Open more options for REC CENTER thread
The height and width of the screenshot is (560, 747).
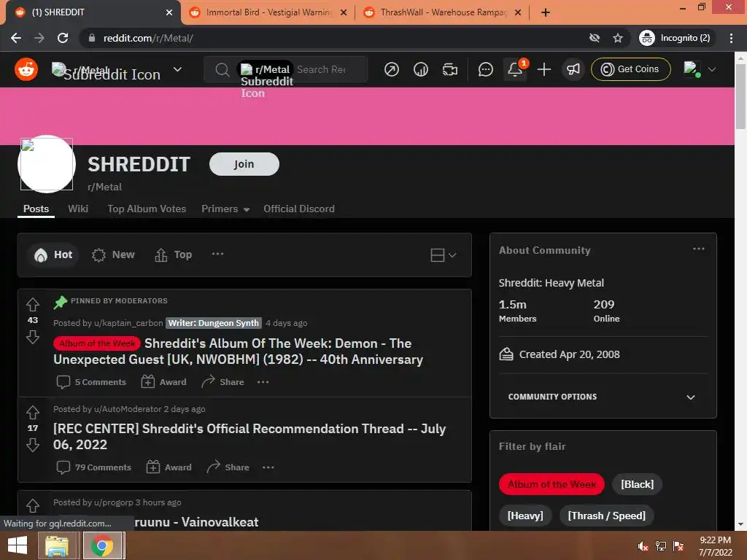click(x=268, y=467)
